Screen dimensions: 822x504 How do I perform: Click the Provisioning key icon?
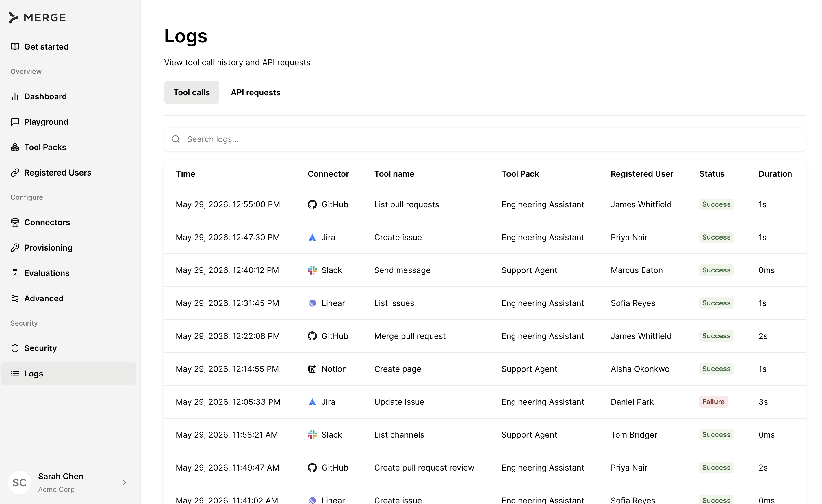click(x=15, y=248)
